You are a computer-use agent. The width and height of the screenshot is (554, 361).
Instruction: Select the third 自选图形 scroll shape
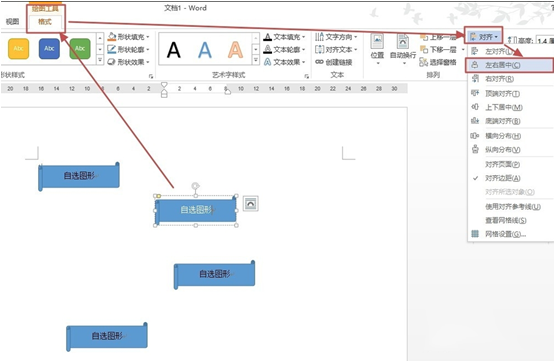214,274
